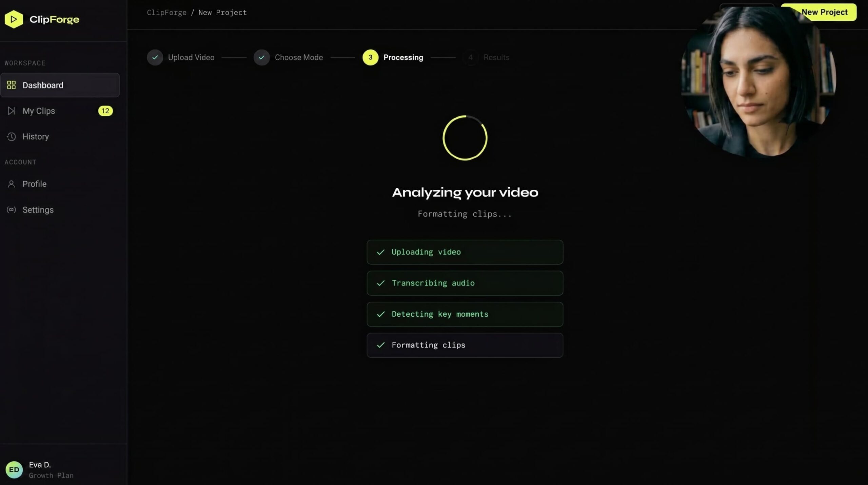Screen dimensions: 868x485
Task: Click the ClipForge brand name
Action: (54, 19)
